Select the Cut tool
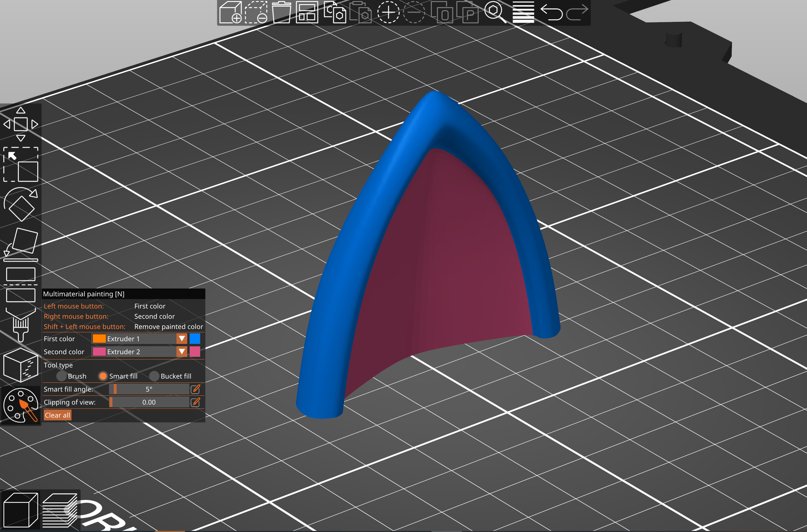This screenshot has height=532, width=807. (21, 284)
